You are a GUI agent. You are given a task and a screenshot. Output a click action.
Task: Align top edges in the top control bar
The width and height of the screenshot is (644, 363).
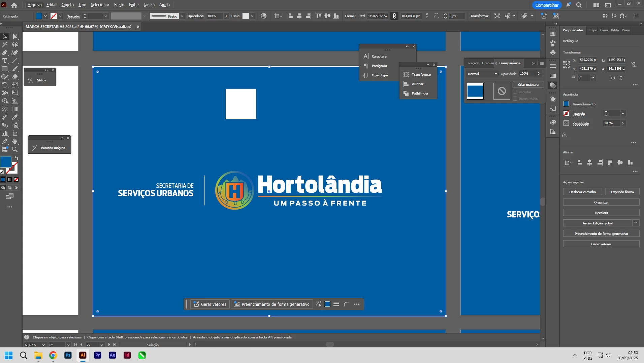click(x=318, y=16)
